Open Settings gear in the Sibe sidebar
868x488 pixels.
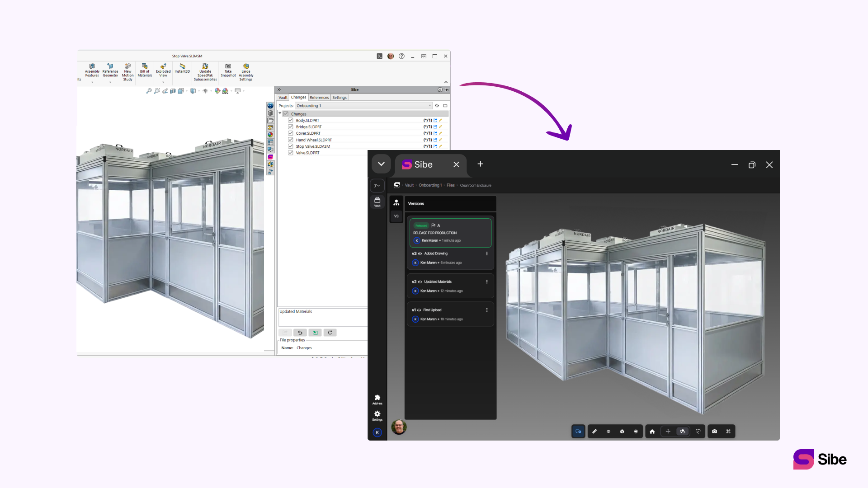click(x=377, y=416)
